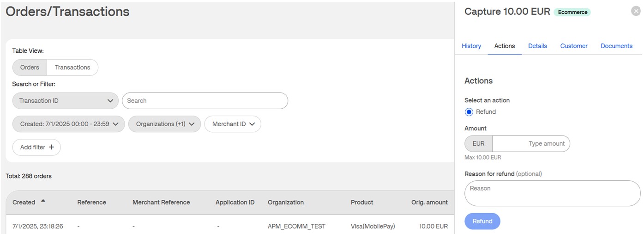The height and width of the screenshot is (234, 644).
Task: Select the Refund radio button
Action: [469, 112]
